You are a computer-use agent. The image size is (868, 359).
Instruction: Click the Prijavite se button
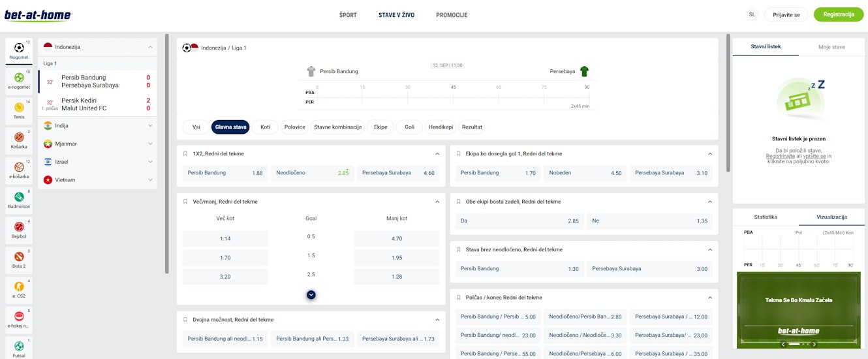tap(786, 14)
